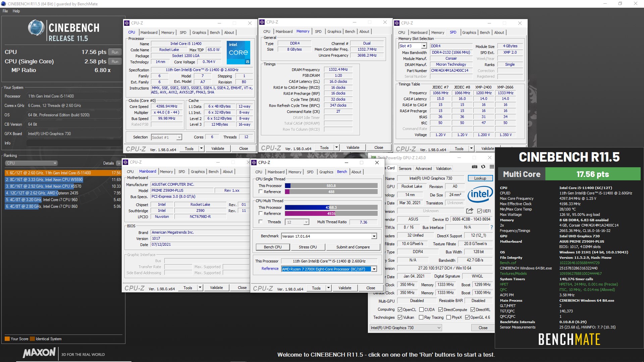Click GPU-Z refresh icon
This screenshot has width=644, height=362.
(x=483, y=167)
